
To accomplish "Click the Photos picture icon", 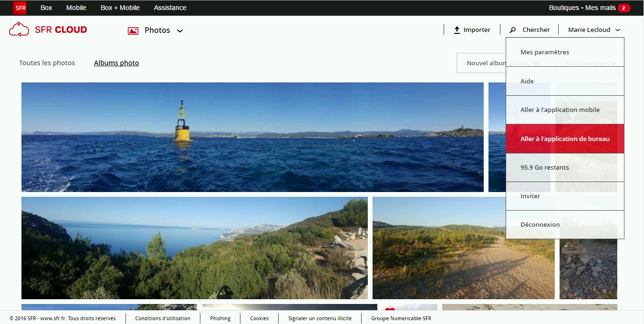I will 133,30.
